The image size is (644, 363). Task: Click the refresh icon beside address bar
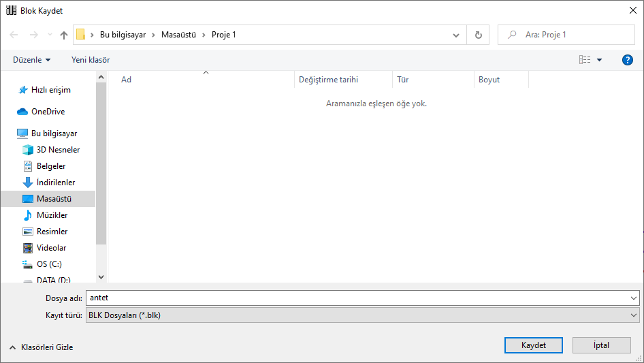478,35
